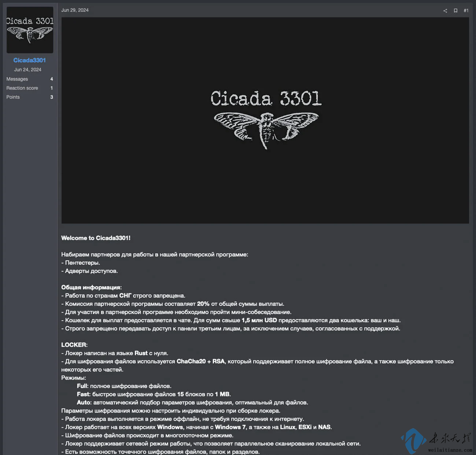Open the #1 post permalink
476x455 pixels.
pos(466,11)
